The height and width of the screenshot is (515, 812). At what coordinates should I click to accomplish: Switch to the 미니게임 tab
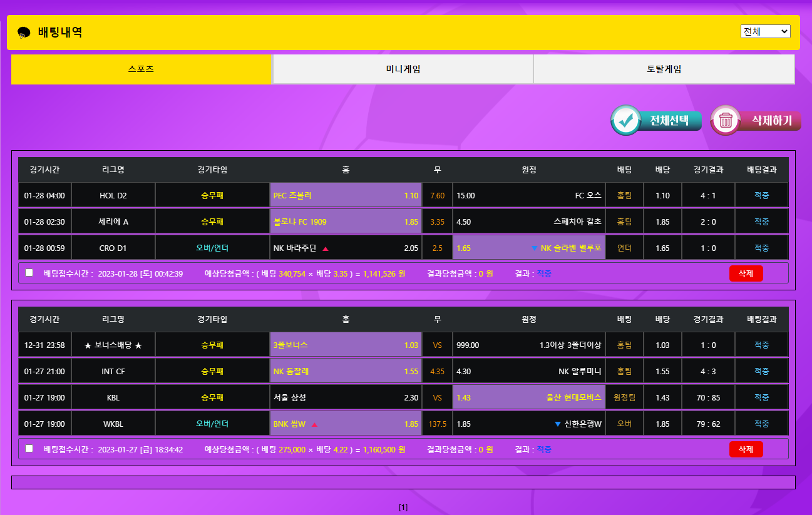[403, 69]
